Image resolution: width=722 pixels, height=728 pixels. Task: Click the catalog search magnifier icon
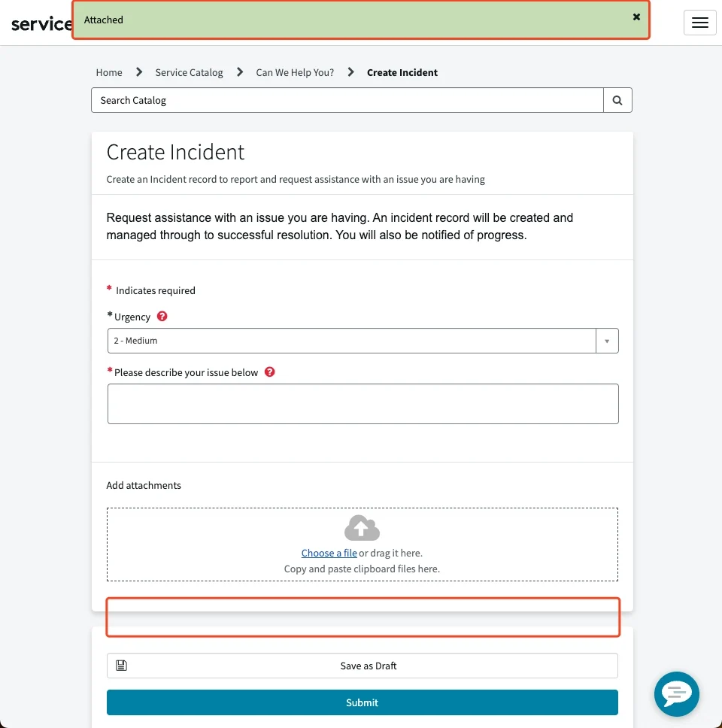click(x=617, y=100)
